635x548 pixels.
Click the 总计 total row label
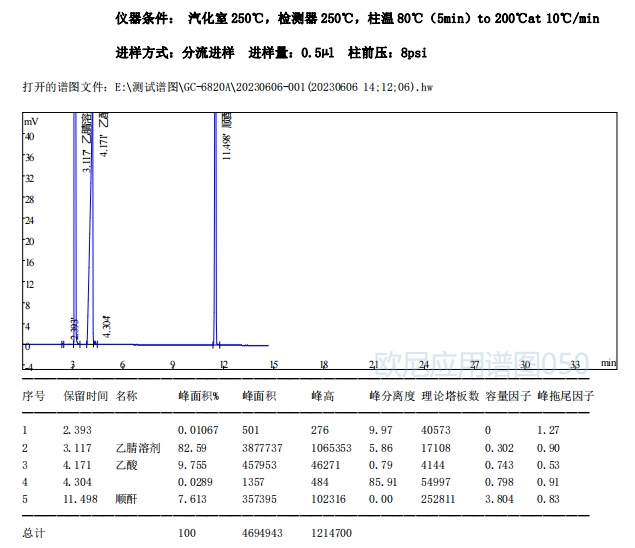pos(33,533)
